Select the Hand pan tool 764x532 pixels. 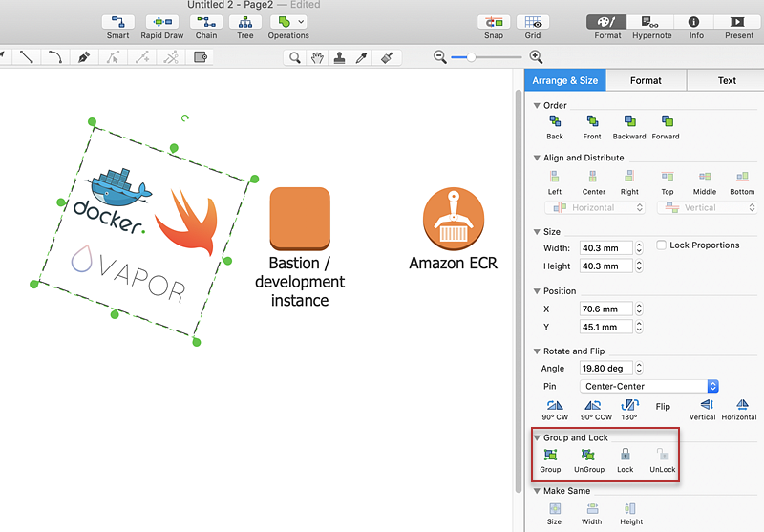coord(317,58)
